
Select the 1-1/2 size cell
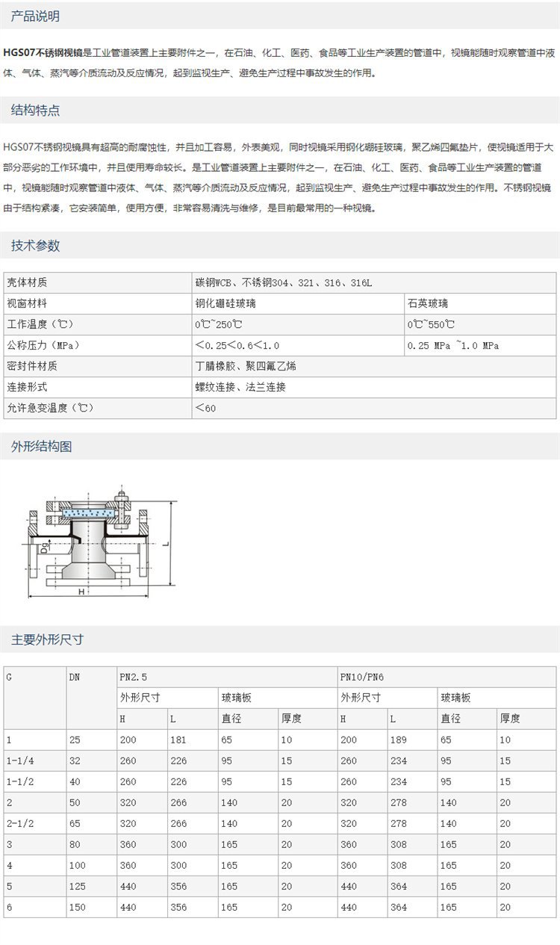(35, 781)
